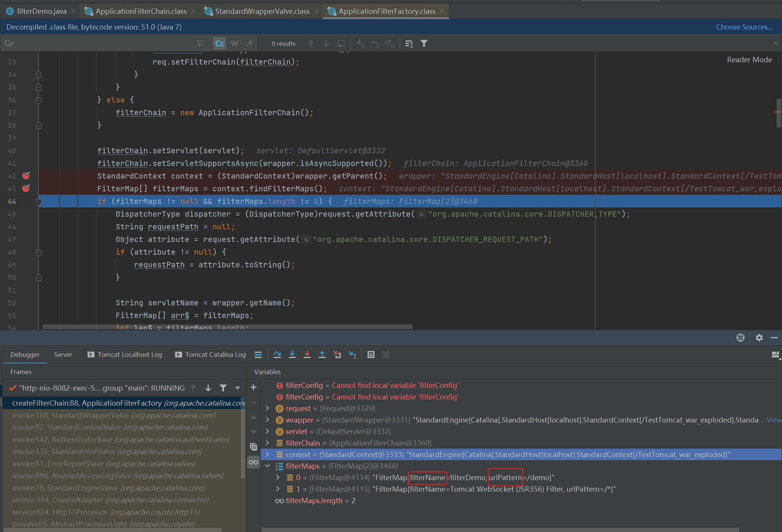This screenshot has width=782, height=532.
Task: Collapse the filterMaps variable node
Action: 268,466
